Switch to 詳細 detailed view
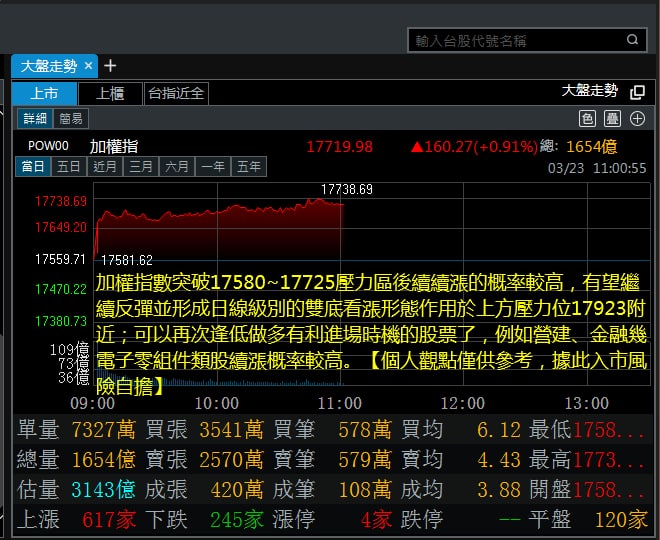This screenshot has width=660, height=540. click(x=35, y=119)
